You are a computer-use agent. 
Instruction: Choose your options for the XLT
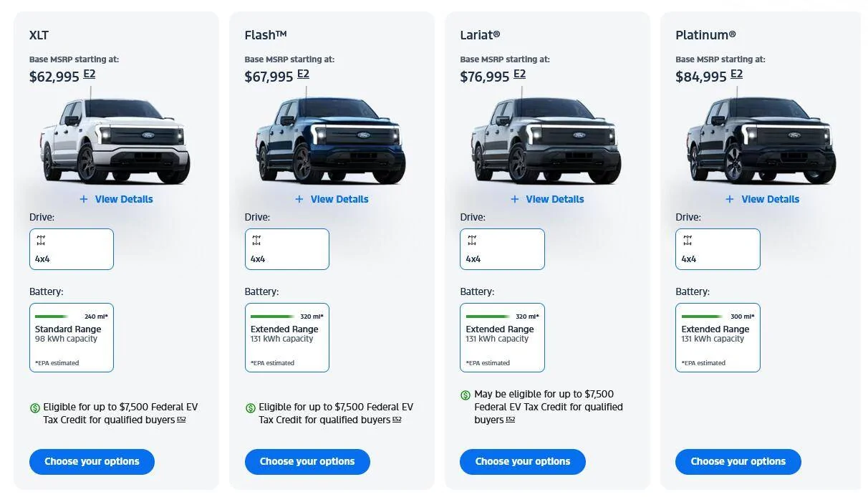92,461
